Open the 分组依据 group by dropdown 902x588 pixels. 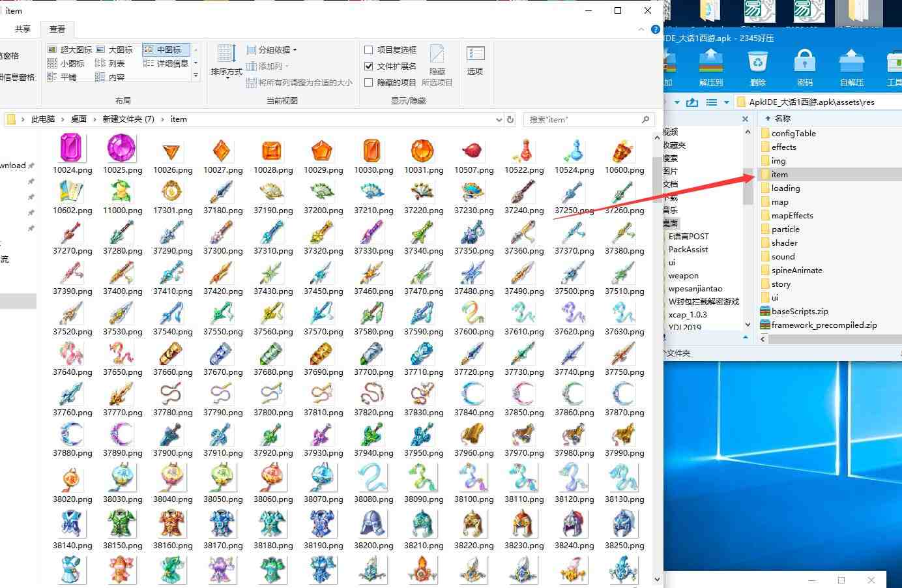coord(272,50)
